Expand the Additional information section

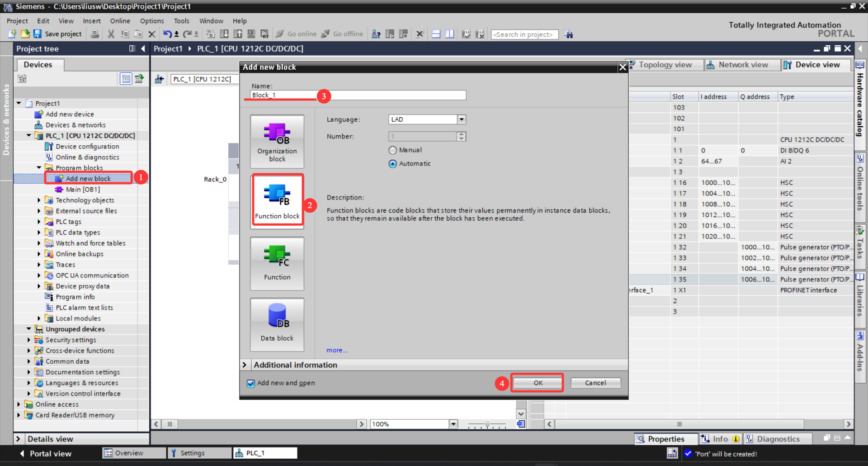click(245, 365)
